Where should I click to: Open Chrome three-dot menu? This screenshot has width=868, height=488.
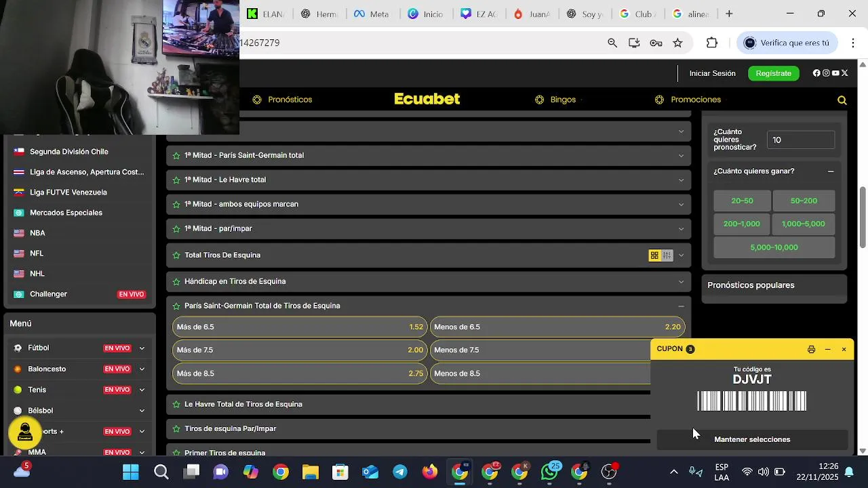852,43
